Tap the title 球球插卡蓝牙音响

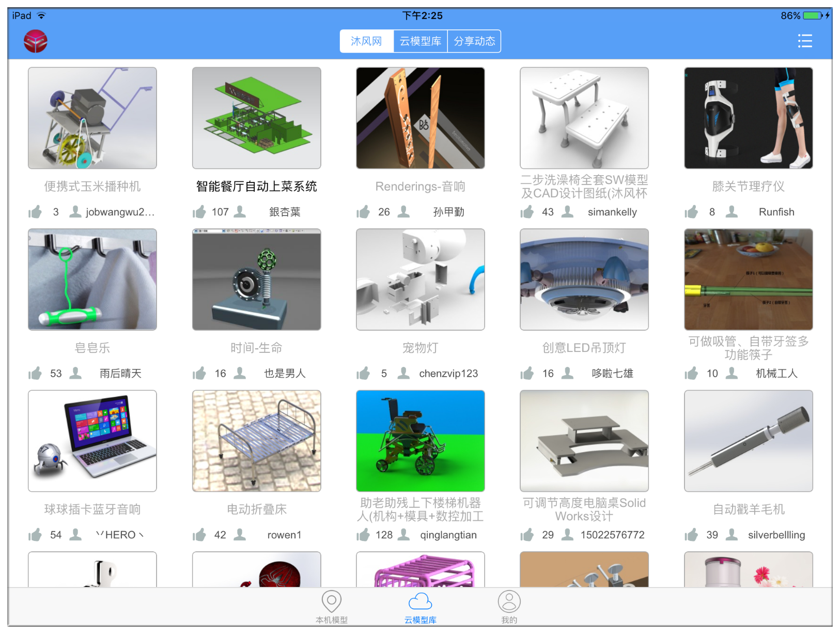point(92,509)
